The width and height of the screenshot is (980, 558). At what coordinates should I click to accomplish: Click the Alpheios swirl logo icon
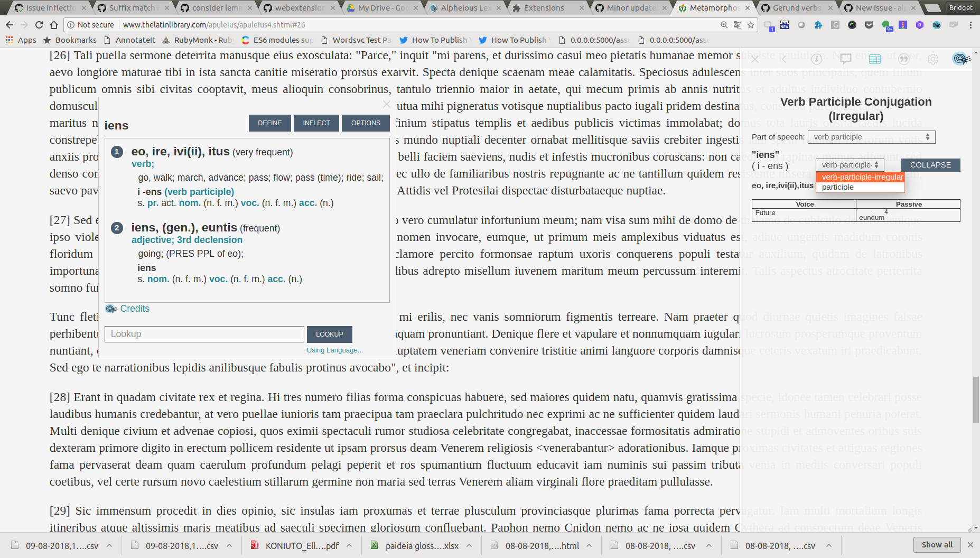click(961, 59)
